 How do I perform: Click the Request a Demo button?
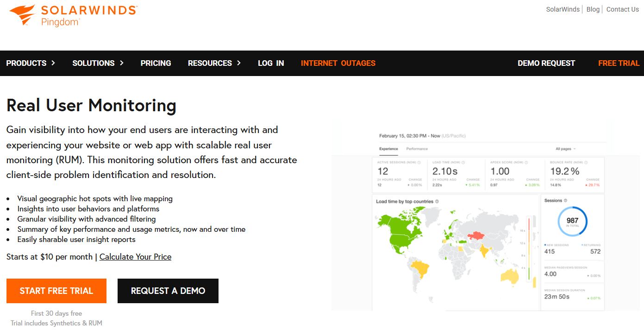[x=168, y=291]
